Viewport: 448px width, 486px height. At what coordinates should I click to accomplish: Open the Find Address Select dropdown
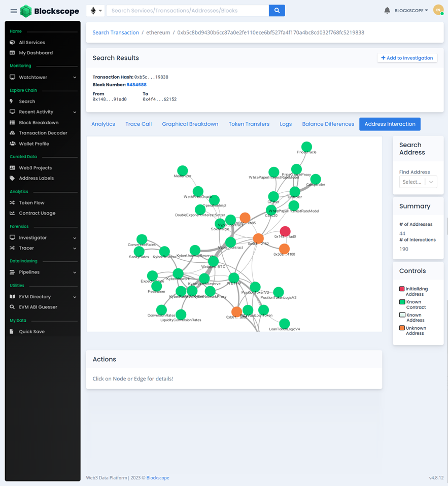(x=418, y=182)
